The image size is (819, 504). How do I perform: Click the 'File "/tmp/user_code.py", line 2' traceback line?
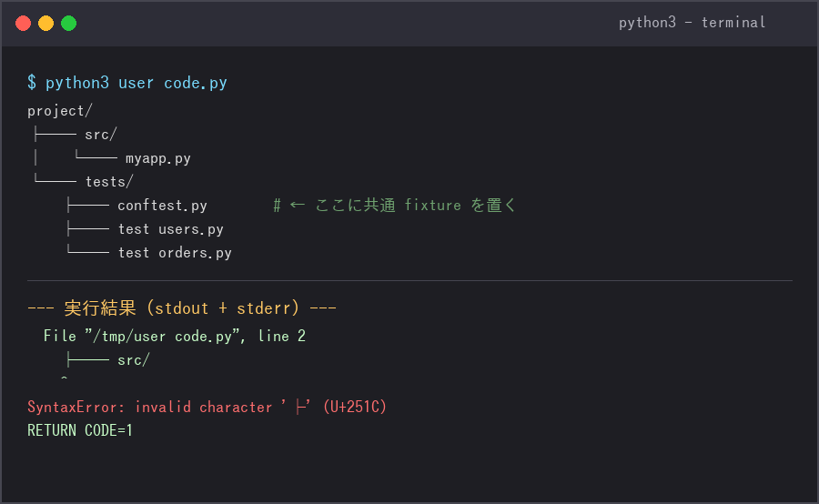(x=175, y=336)
